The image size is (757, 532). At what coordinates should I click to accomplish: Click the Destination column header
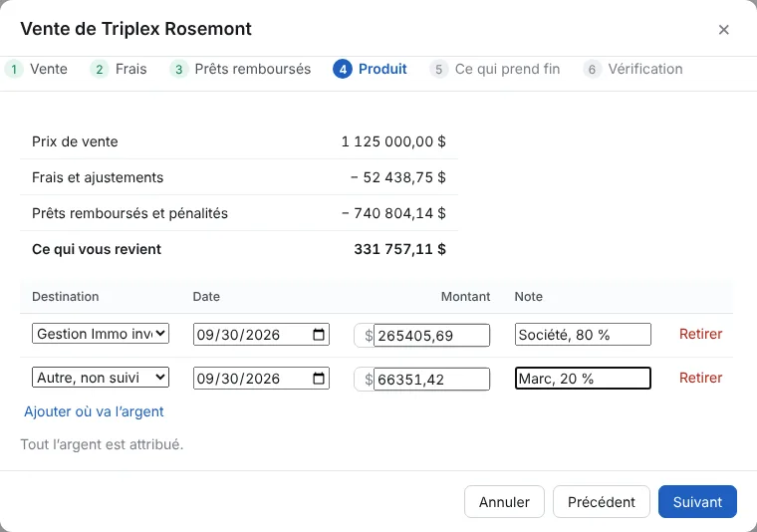(65, 297)
